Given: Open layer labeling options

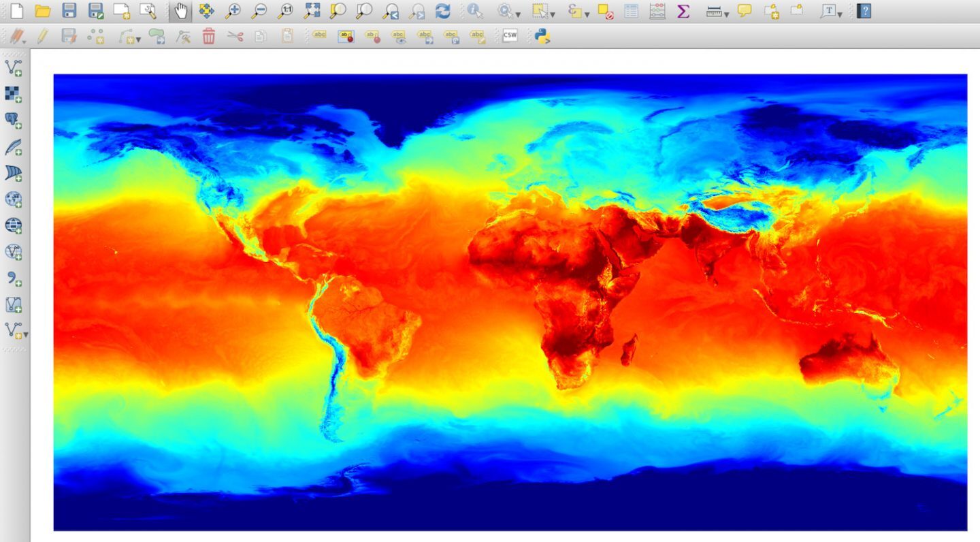Looking at the screenshot, I should [x=319, y=36].
